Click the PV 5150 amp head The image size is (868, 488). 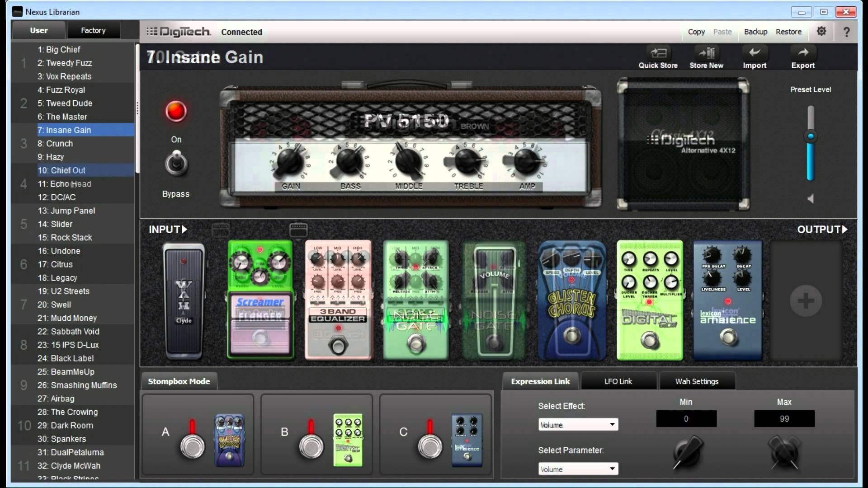(x=410, y=145)
